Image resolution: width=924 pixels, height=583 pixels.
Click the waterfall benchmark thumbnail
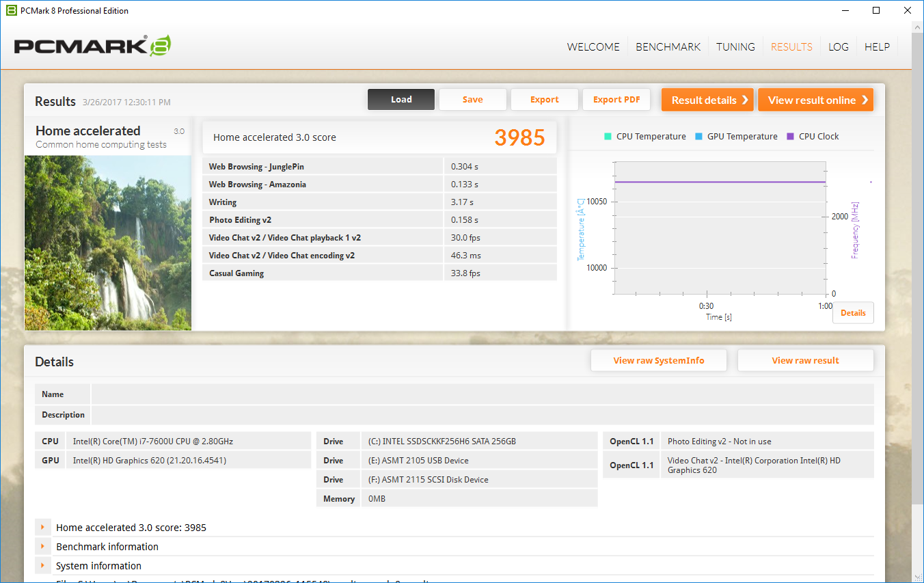108,243
